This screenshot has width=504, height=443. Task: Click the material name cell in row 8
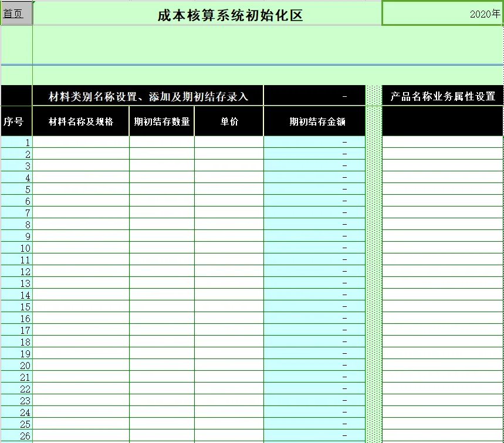[81, 224]
